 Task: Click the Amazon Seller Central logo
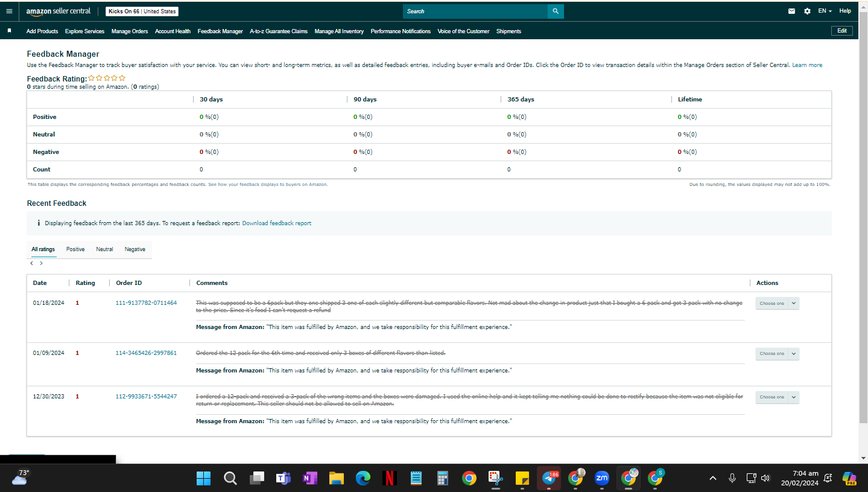coord(59,11)
